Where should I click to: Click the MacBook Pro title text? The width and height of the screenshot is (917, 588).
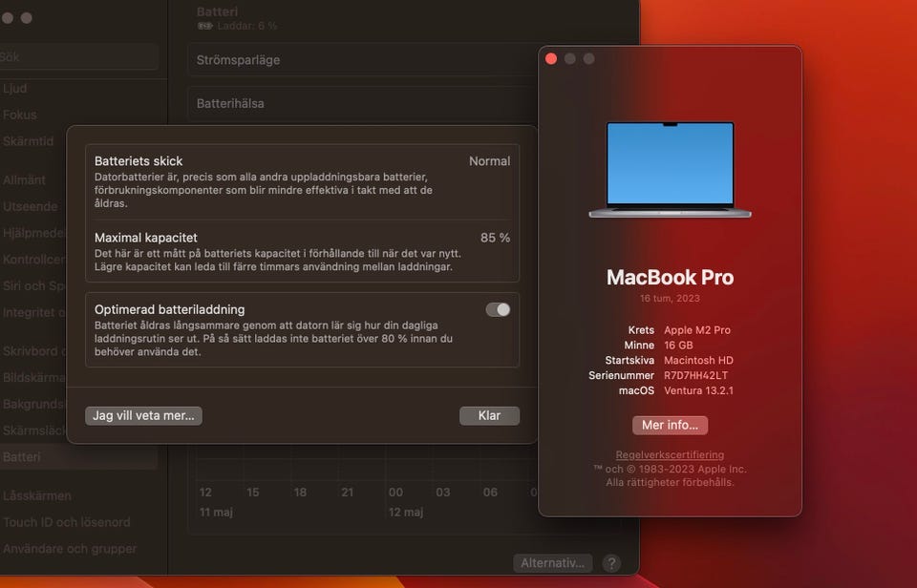(x=670, y=277)
